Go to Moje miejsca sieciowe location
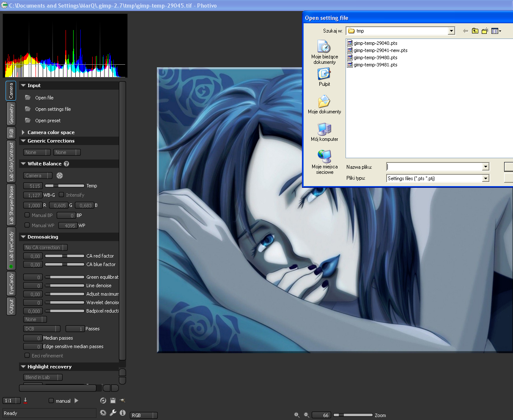This screenshot has width=513, height=420. (x=324, y=162)
